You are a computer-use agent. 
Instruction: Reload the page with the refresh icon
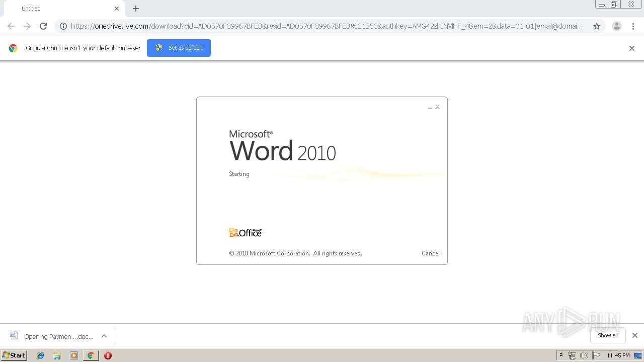coord(43,26)
